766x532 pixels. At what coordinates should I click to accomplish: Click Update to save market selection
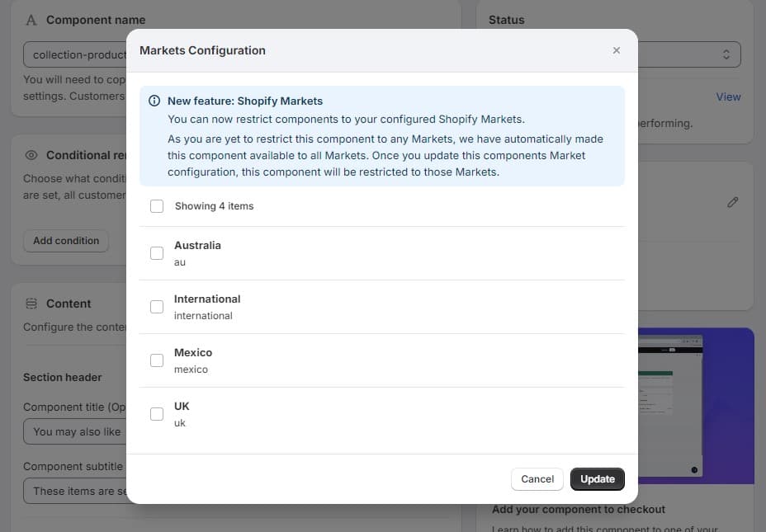598,479
